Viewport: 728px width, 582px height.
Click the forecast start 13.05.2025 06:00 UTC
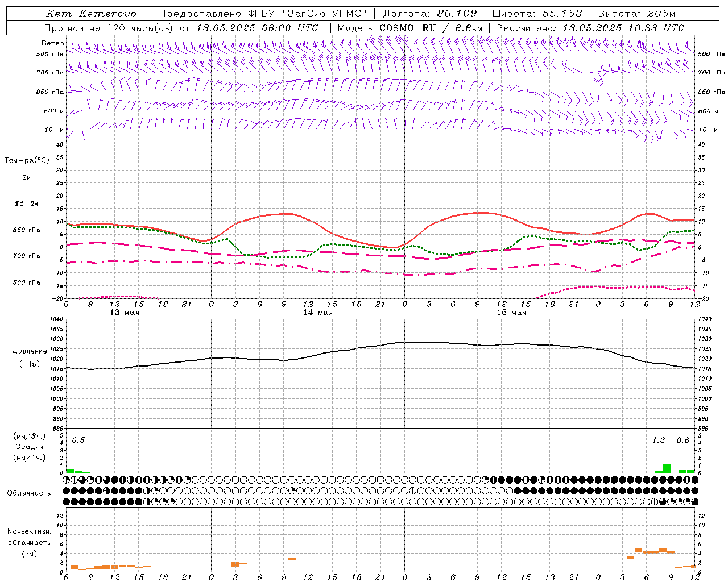[x=257, y=28]
